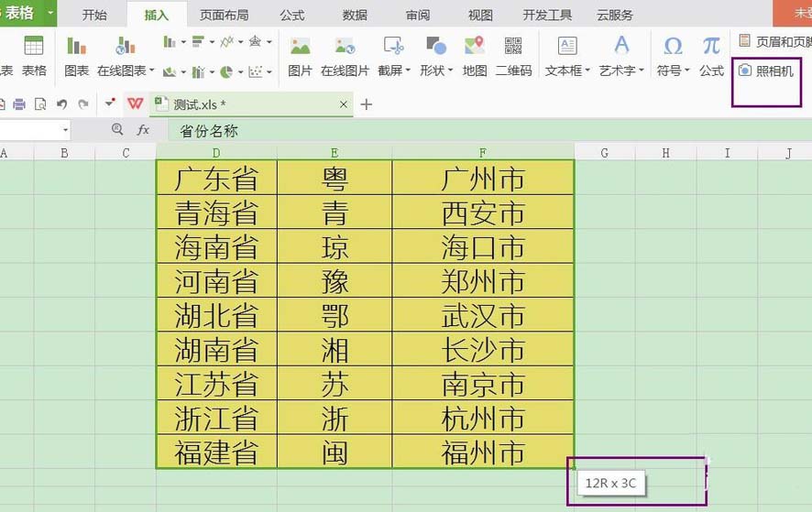Click the Camera (照相机) tool
The width and height of the screenshot is (812, 512).
pyautogui.click(x=766, y=71)
